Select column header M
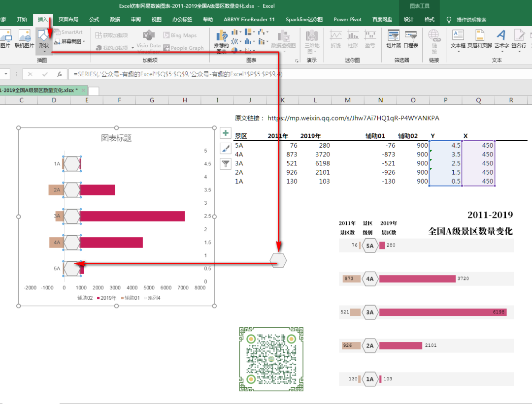 click(x=347, y=100)
